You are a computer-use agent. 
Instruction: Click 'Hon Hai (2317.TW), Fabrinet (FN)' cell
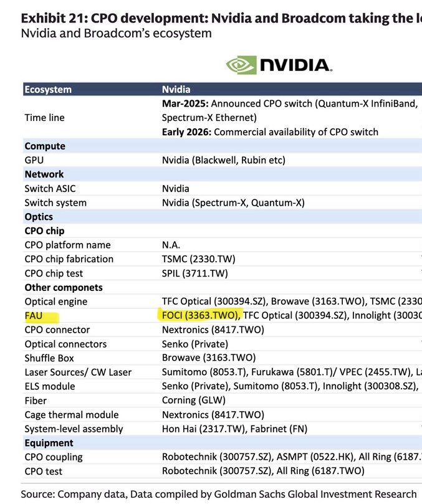[234, 429]
